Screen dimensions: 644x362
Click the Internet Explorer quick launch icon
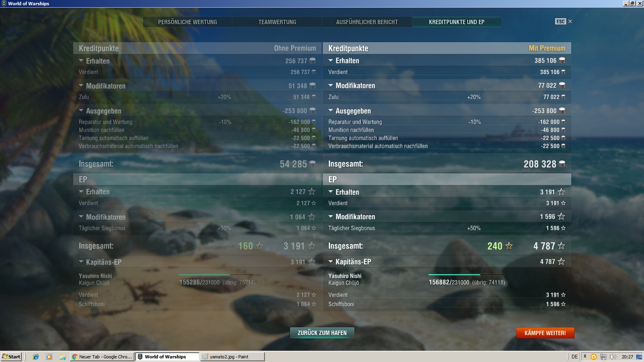pyautogui.click(x=36, y=357)
